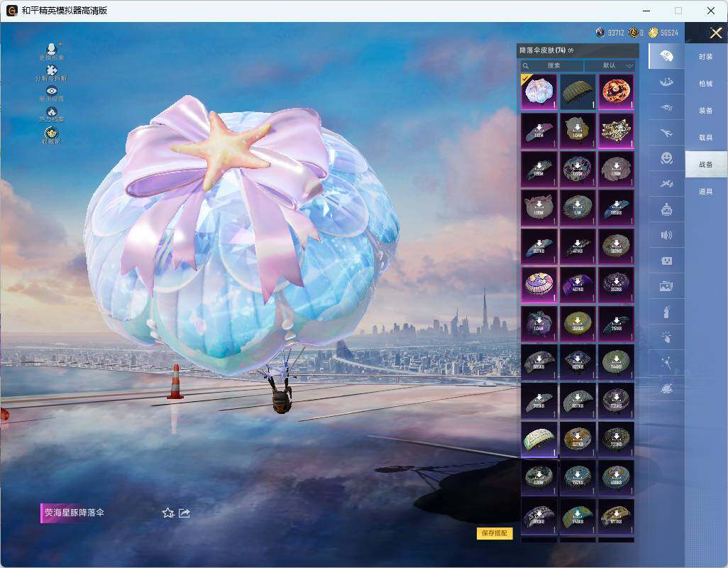Open the tapping hand effect category icon

(666, 337)
